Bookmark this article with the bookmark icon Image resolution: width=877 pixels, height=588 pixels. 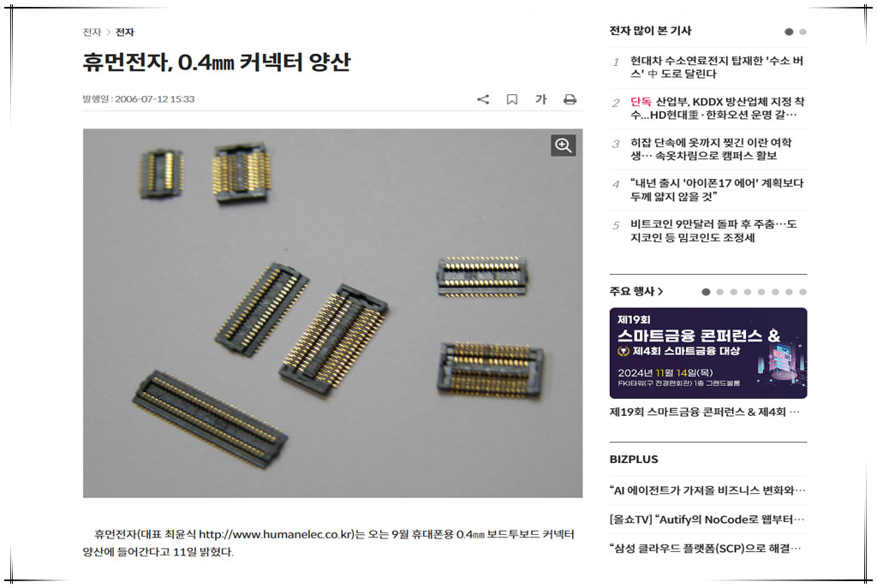pos(512,99)
